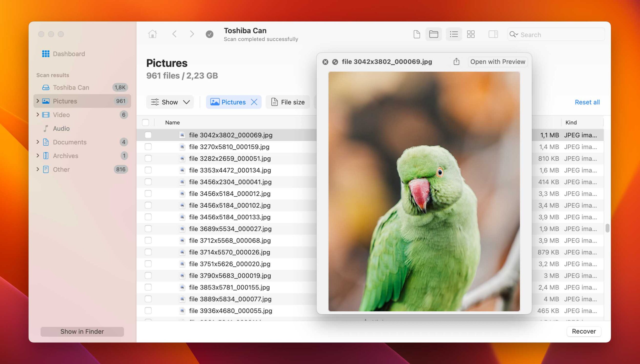Go to the home screen icon
This screenshot has height=364, width=640.
(152, 34)
